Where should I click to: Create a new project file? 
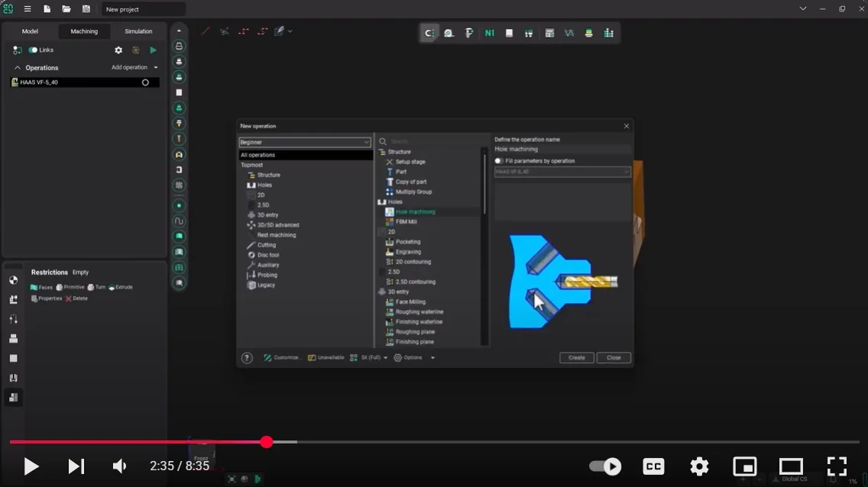[x=47, y=9]
